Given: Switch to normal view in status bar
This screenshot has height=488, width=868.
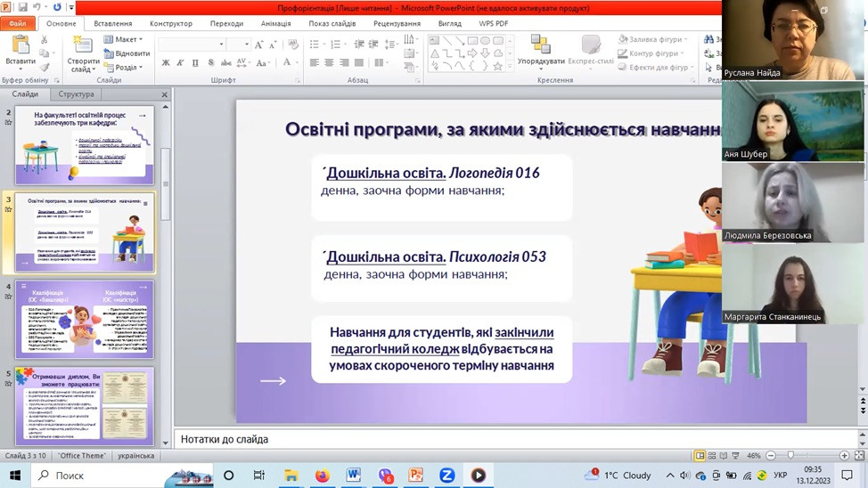Looking at the screenshot, I should [x=700, y=456].
